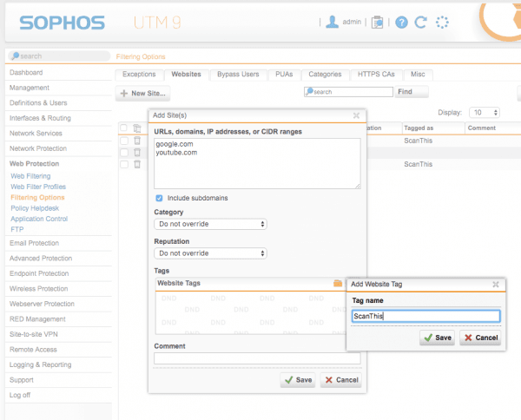Click the New Site... button
Viewport: 521px width, 420px height.
coord(143,94)
